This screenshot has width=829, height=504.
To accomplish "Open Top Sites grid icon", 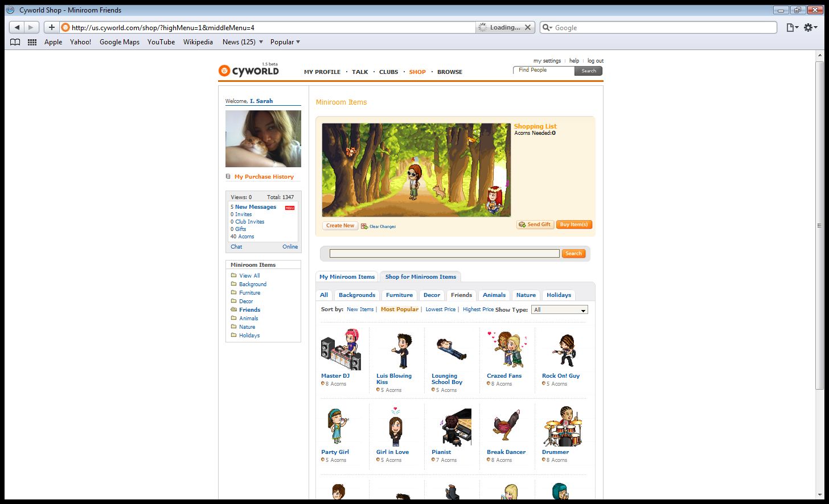I will click(32, 42).
